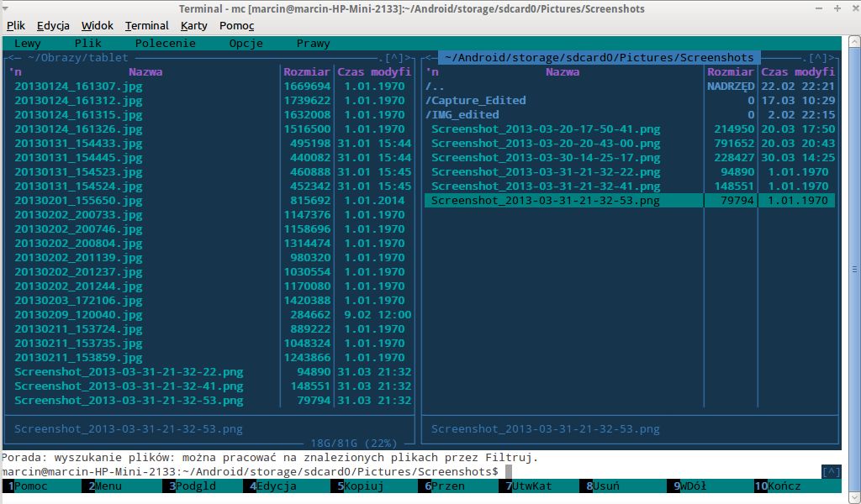Viewport: 861px width, 504px height.
Task: Sort right panel by Nazwa column
Action: click(x=563, y=72)
